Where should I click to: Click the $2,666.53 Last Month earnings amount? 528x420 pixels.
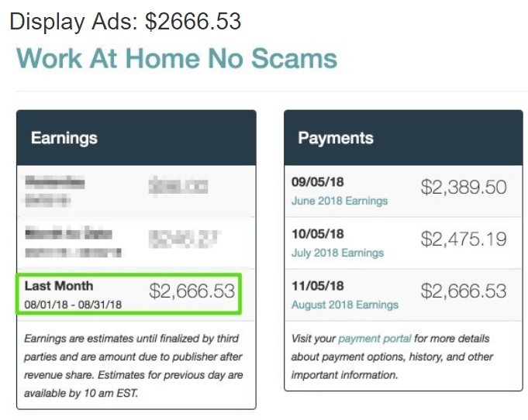pyautogui.click(x=192, y=291)
